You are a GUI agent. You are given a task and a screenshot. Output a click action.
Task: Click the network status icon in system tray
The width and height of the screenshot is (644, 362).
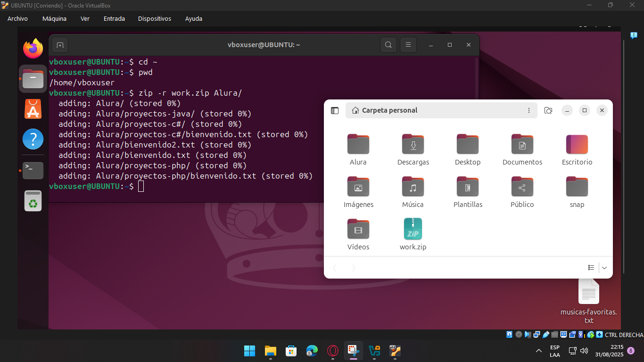tap(572, 351)
